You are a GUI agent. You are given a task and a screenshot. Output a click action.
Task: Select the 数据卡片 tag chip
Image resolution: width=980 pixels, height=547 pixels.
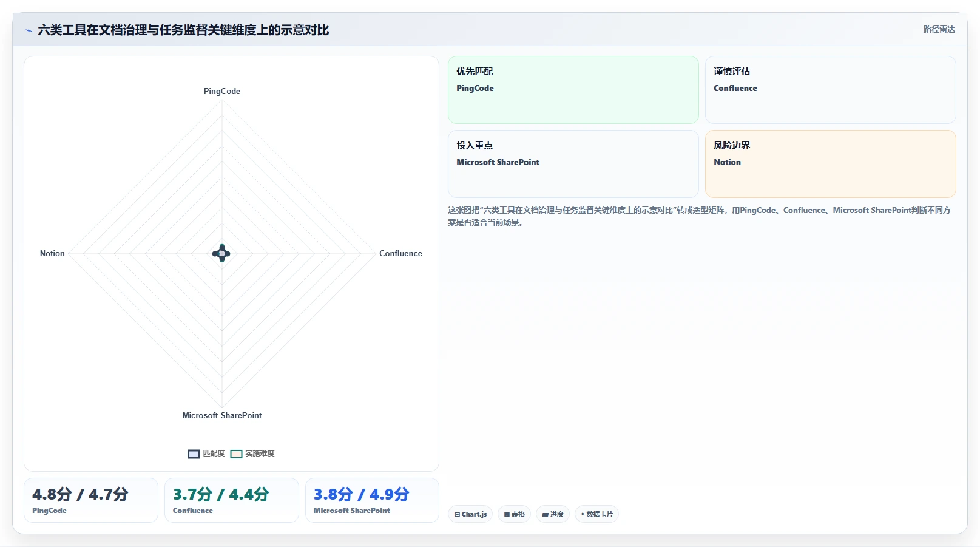[596, 514]
